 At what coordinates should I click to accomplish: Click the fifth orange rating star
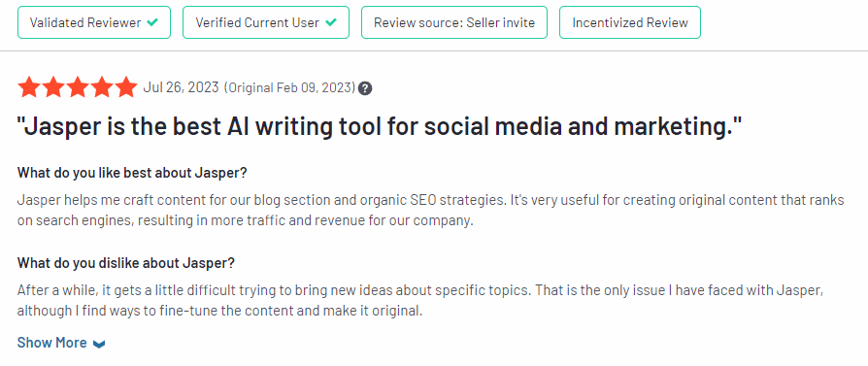click(x=126, y=87)
